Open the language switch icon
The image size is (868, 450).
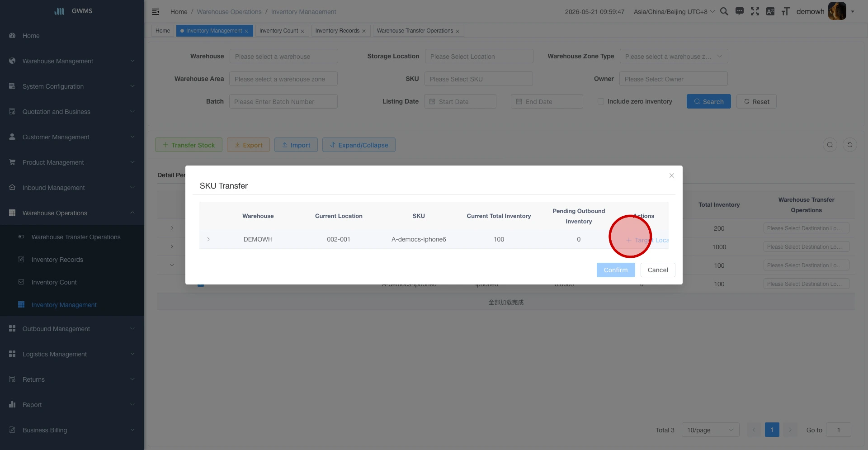point(770,11)
